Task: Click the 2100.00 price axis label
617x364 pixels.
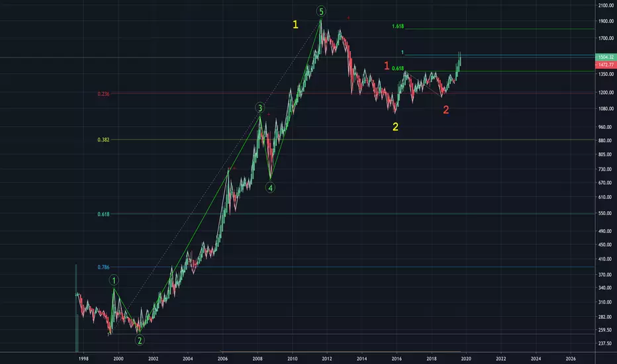Action: click(606, 5)
